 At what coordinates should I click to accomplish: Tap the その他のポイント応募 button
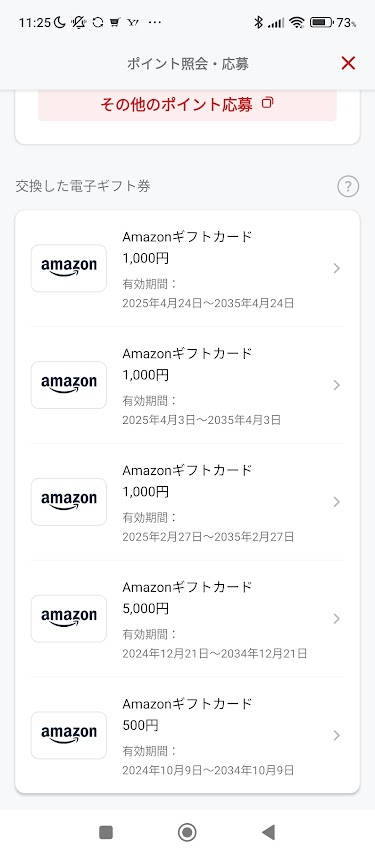point(187,104)
